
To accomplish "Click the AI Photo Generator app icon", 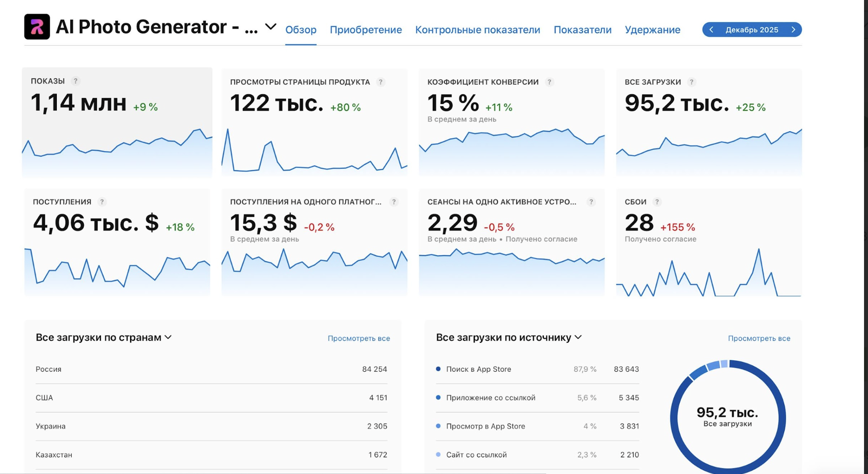I will coord(37,26).
